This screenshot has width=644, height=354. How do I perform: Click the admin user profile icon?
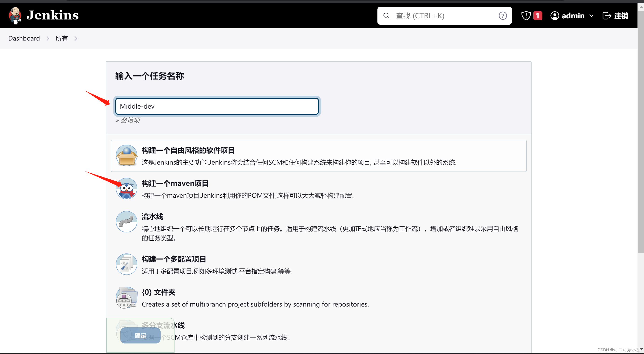click(x=555, y=15)
